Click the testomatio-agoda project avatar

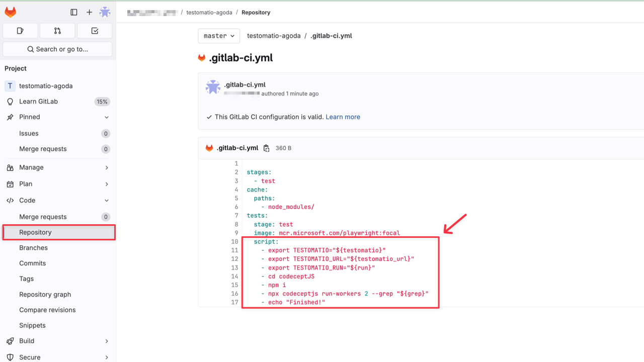coord(10,85)
